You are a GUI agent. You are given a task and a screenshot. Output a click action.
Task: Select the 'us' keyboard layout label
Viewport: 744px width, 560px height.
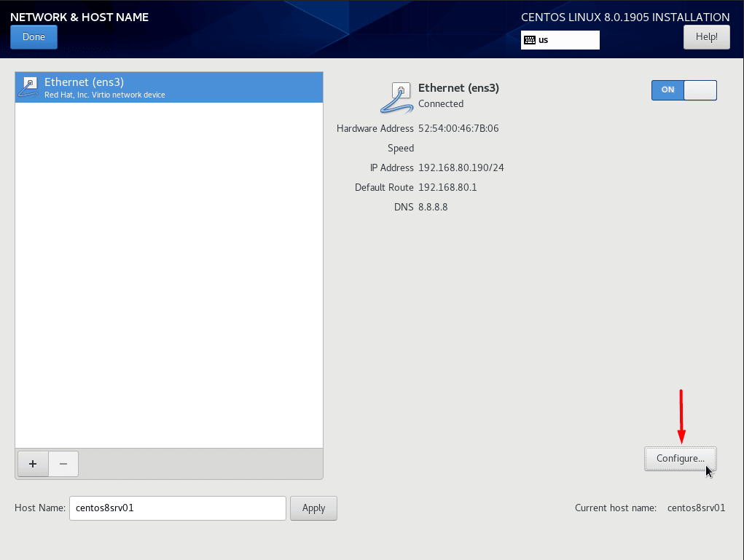[544, 40]
